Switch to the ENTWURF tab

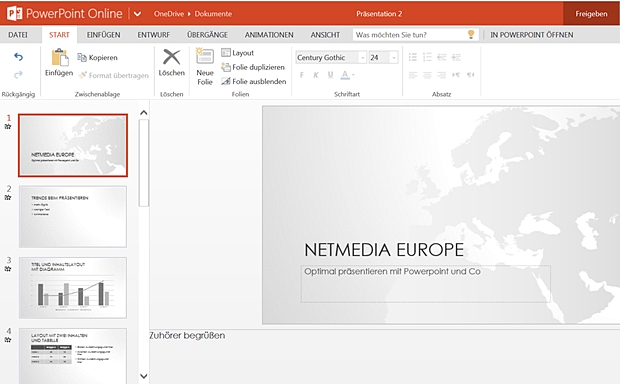point(153,35)
